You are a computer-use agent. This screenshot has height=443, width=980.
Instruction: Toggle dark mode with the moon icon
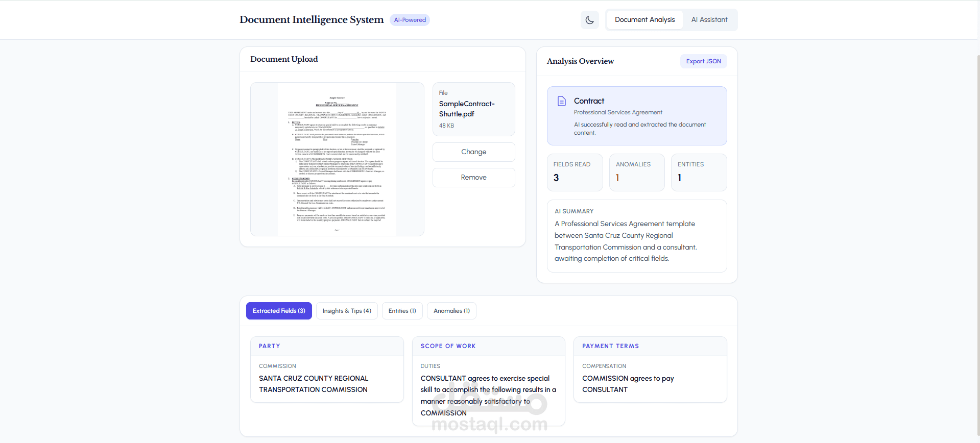click(x=589, y=20)
